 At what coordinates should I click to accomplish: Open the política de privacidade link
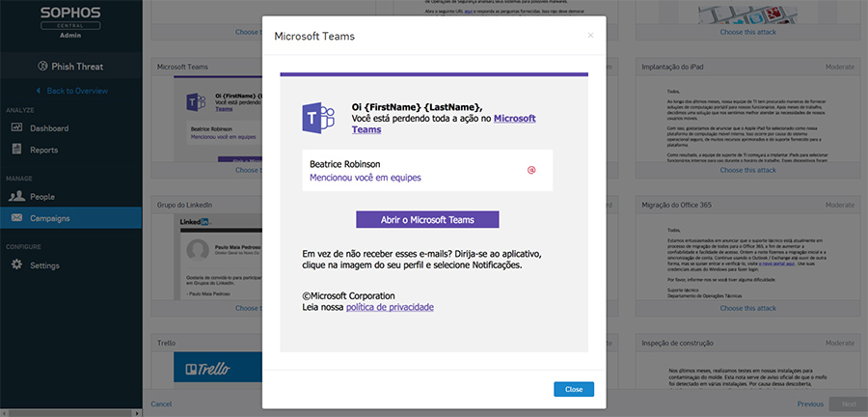390,307
